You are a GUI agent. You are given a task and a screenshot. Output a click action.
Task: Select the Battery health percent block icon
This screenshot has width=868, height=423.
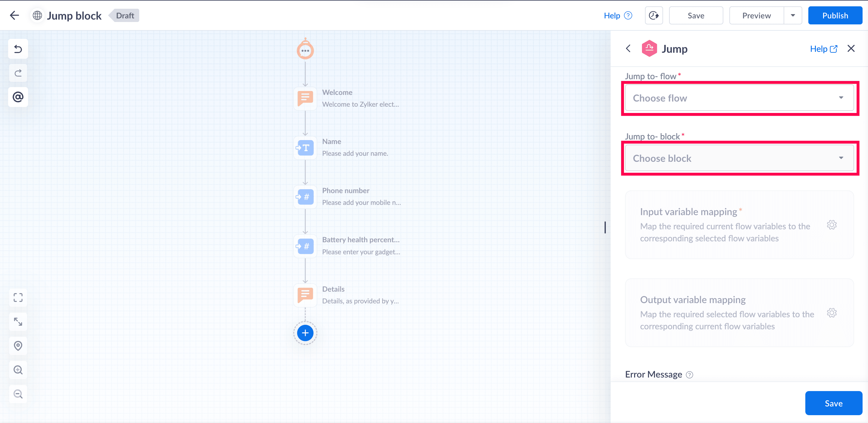pos(305,246)
